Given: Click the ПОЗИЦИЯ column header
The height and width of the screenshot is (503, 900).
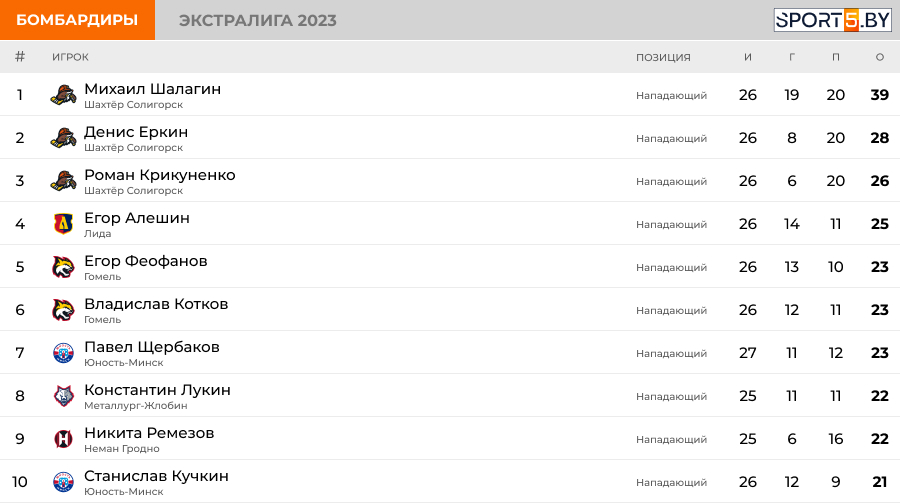Looking at the screenshot, I should point(663,57).
